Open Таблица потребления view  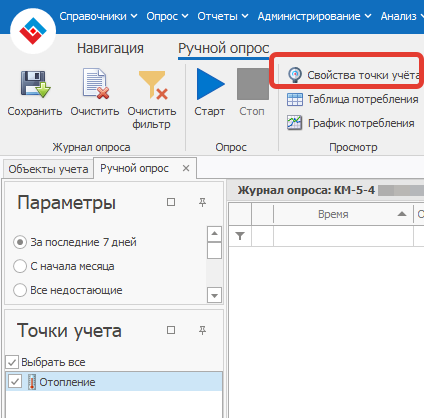(x=352, y=99)
